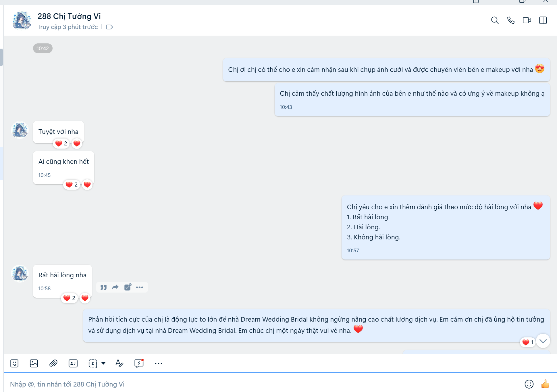557x392 pixels.
Task: Toggle the conversation info side panel
Action: pyautogui.click(x=543, y=20)
